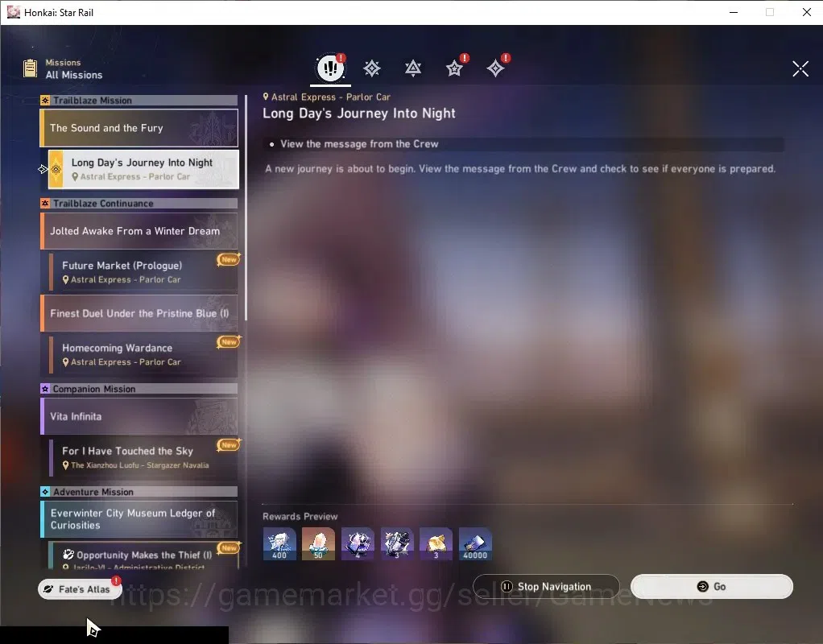The image size is (823, 644).
Task: Click the third reward icon in Rewards Preview
Action: [358, 543]
